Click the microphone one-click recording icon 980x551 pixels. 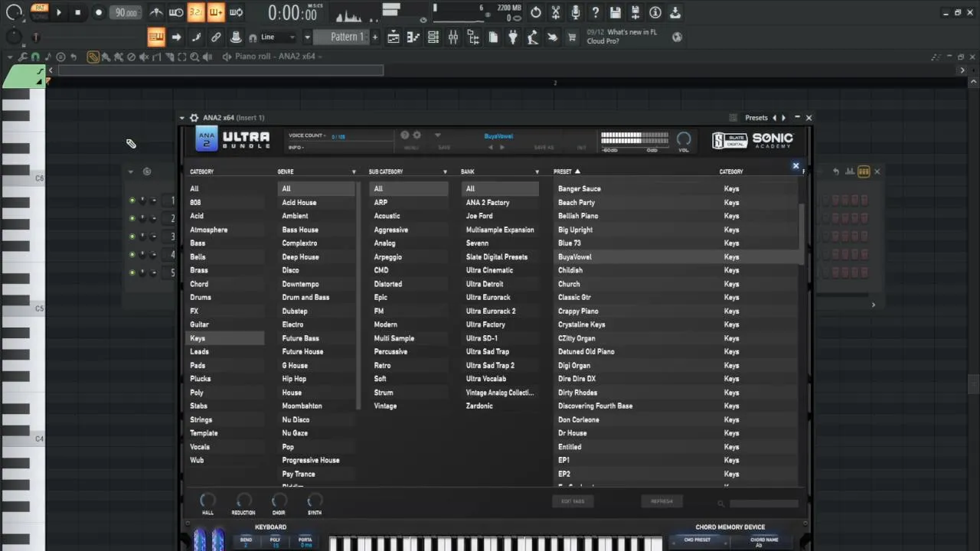(x=576, y=12)
